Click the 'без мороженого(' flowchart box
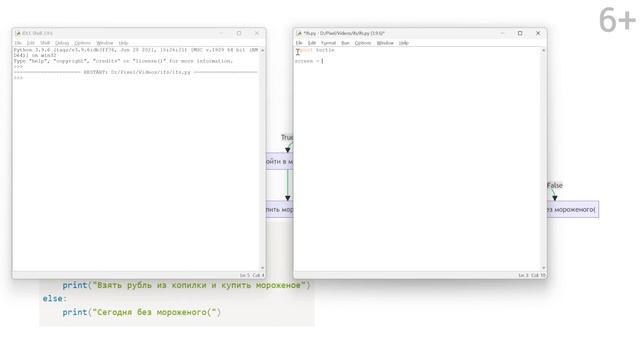Image resolution: width=640 pixels, height=360 pixels. pyautogui.click(x=573, y=209)
